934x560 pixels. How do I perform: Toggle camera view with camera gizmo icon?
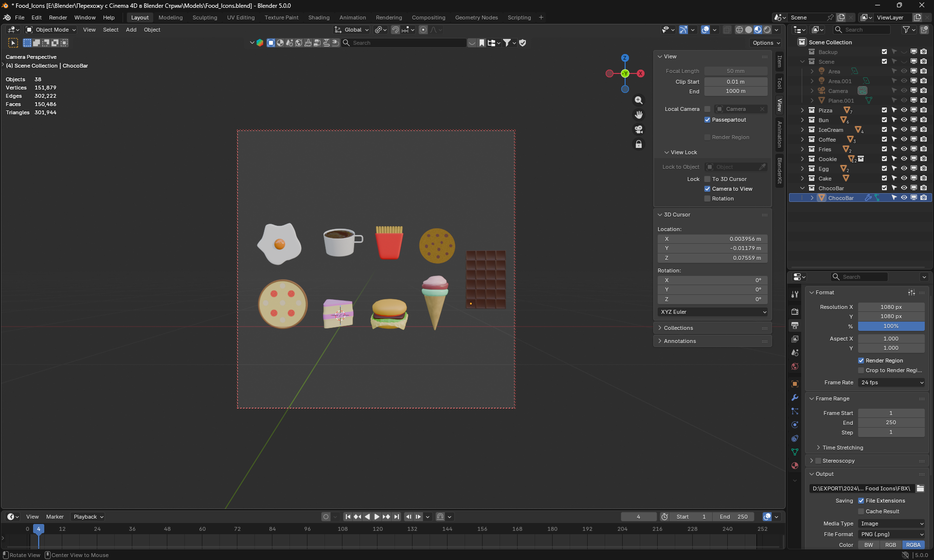tap(639, 129)
